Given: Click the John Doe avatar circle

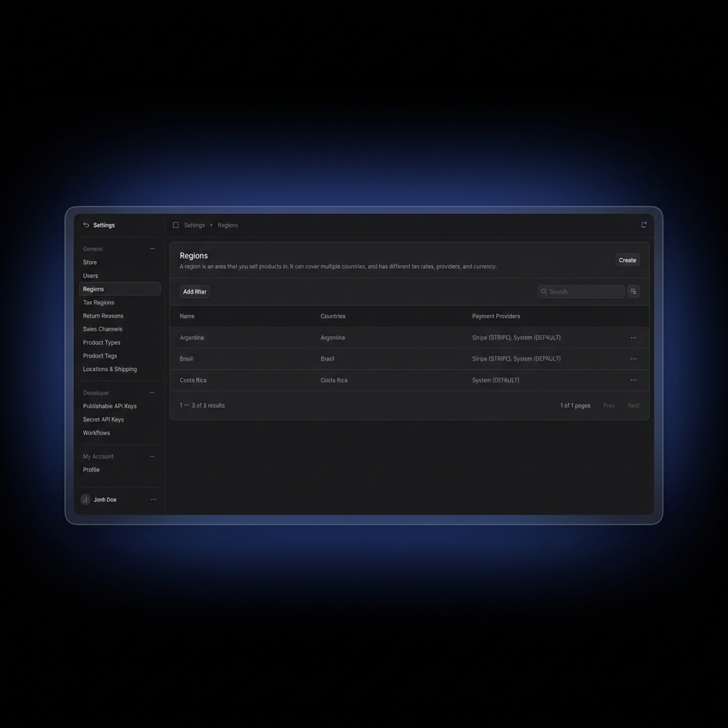Looking at the screenshot, I should click(86, 500).
